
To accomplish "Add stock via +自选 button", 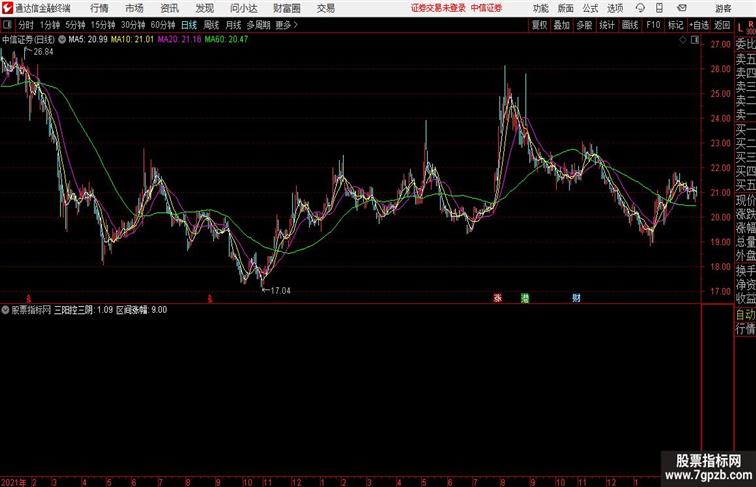I will point(699,25).
